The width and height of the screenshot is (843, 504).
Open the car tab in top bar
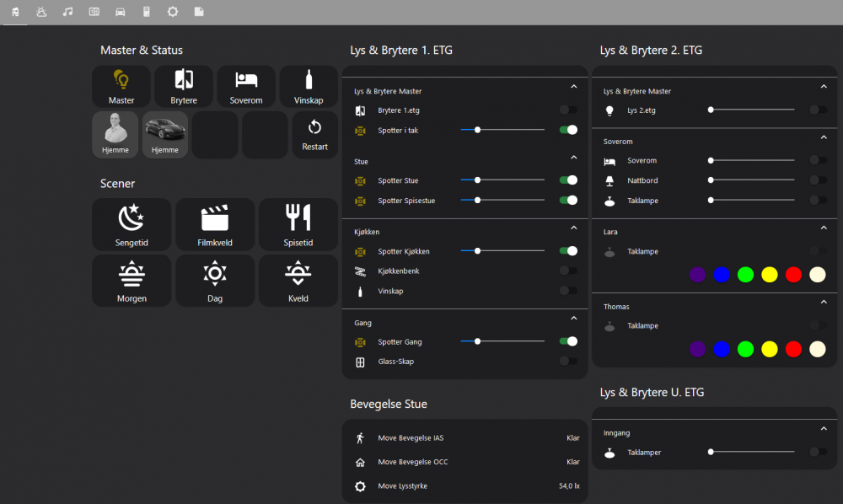(121, 12)
